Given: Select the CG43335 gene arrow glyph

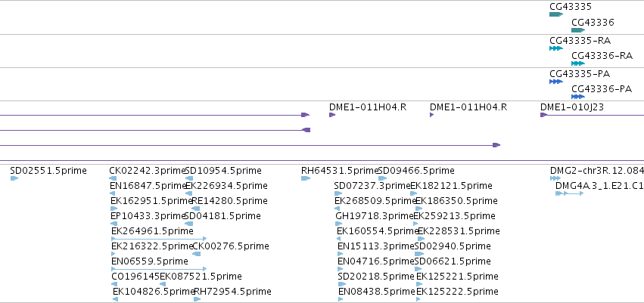Looking at the screenshot, I should click(x=556, y=14).
